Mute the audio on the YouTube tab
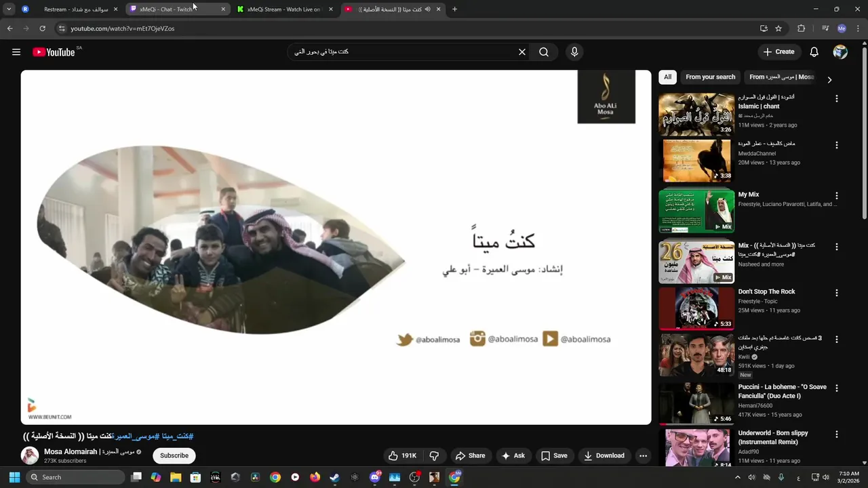This screenshot has width=868, height=488. click(x=427, y=9)
